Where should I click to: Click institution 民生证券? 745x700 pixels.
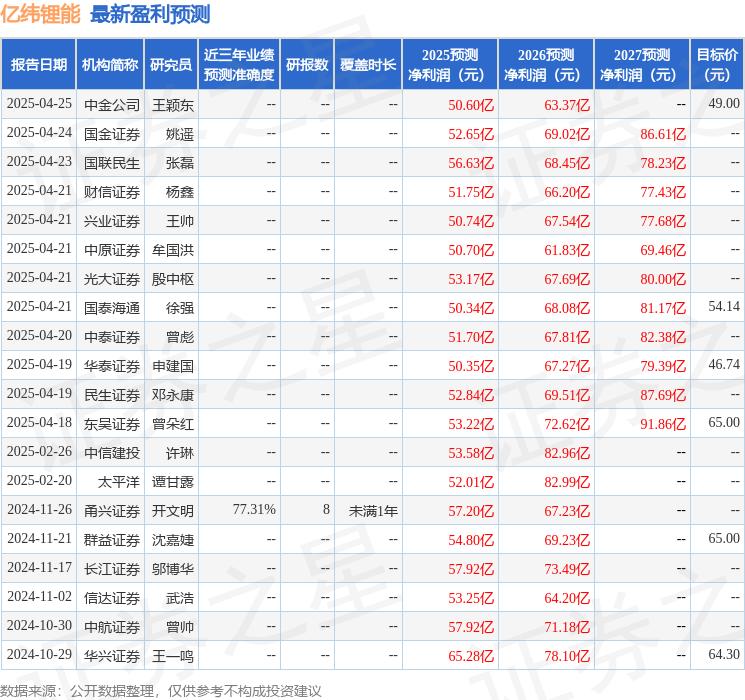tap(112, 395)
